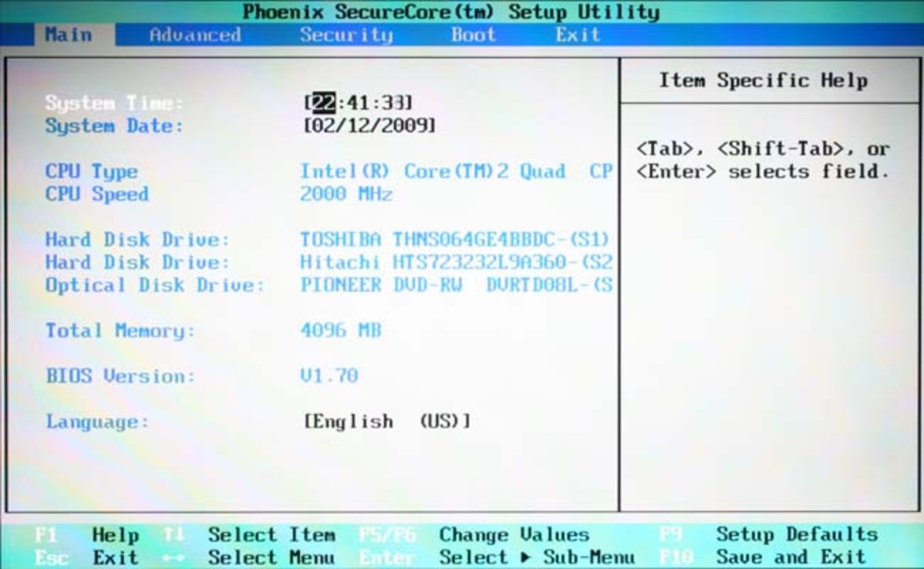Select the 2000 MHz value
The image size is (924, 569).
[346, 194]
